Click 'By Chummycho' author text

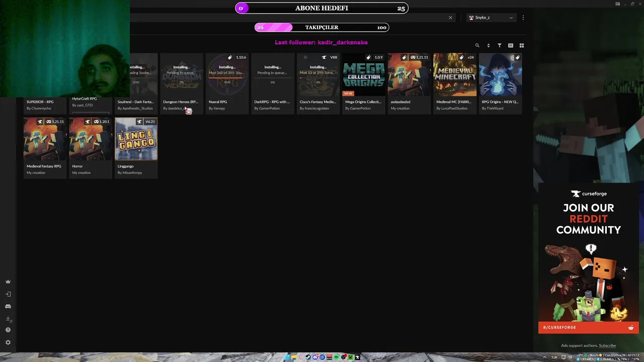(39, 109)
